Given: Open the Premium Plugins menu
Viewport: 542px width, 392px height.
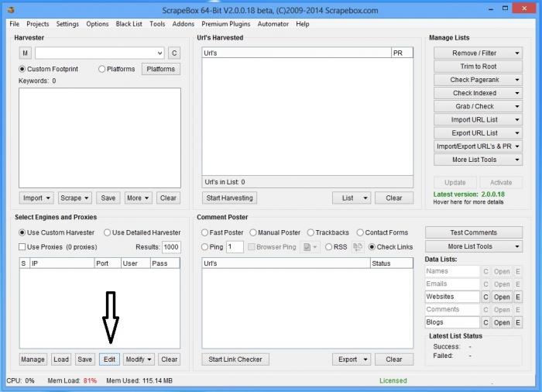Looking at the screenshot, I should coord(226,24).
